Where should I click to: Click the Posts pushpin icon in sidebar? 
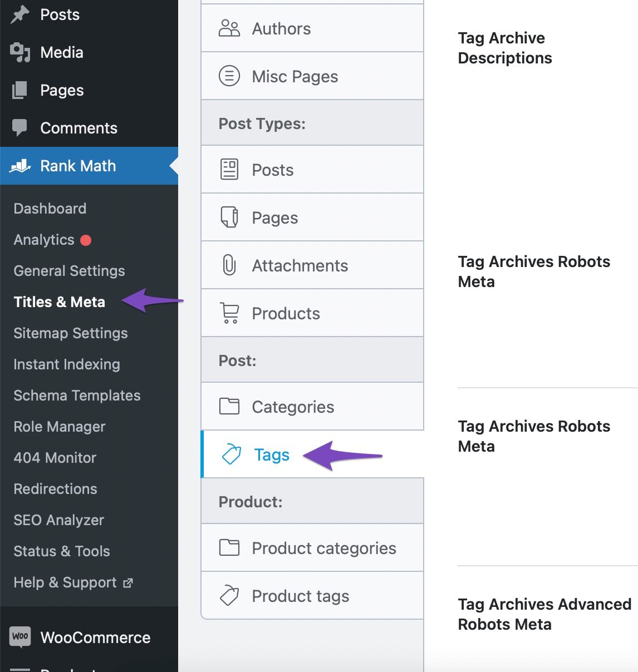click(20, 14)
